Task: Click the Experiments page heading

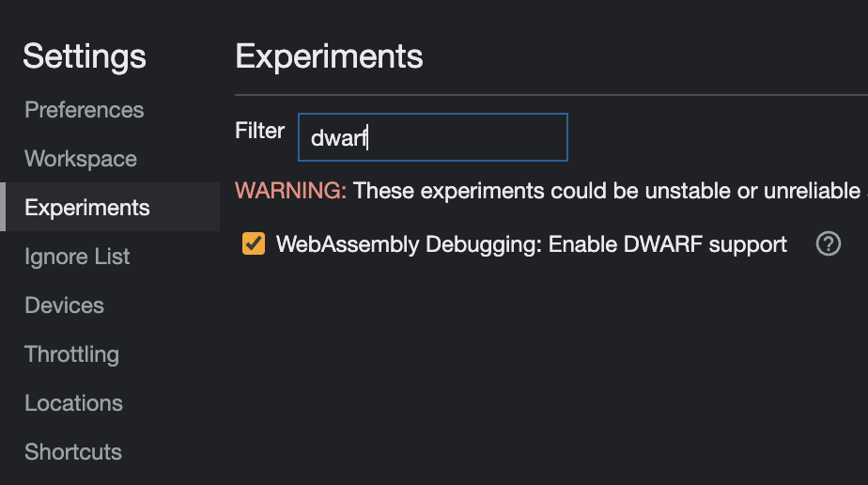Action: pyautogui.click(x=329, y=55)
